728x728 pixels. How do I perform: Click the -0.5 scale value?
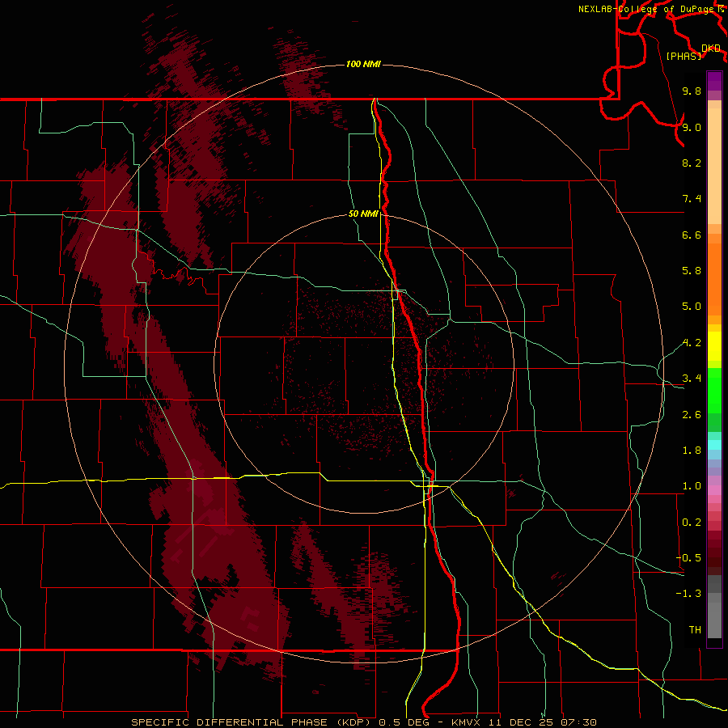click(x=688, y=558)
